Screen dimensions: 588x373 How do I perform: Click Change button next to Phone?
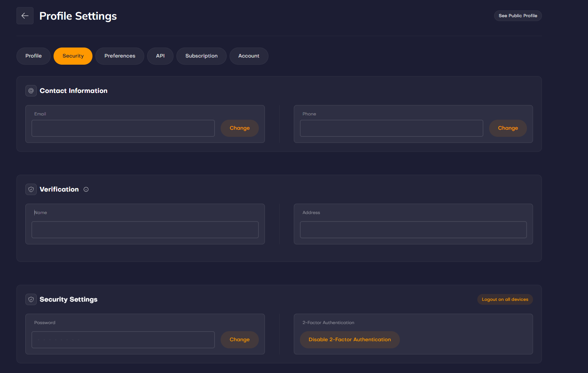(508, 128)
